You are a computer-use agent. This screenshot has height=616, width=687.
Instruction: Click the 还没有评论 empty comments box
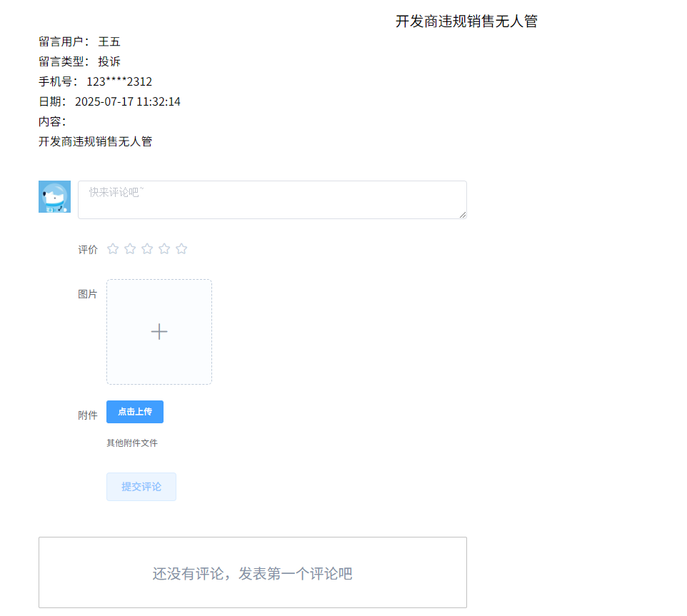point(253,573)
